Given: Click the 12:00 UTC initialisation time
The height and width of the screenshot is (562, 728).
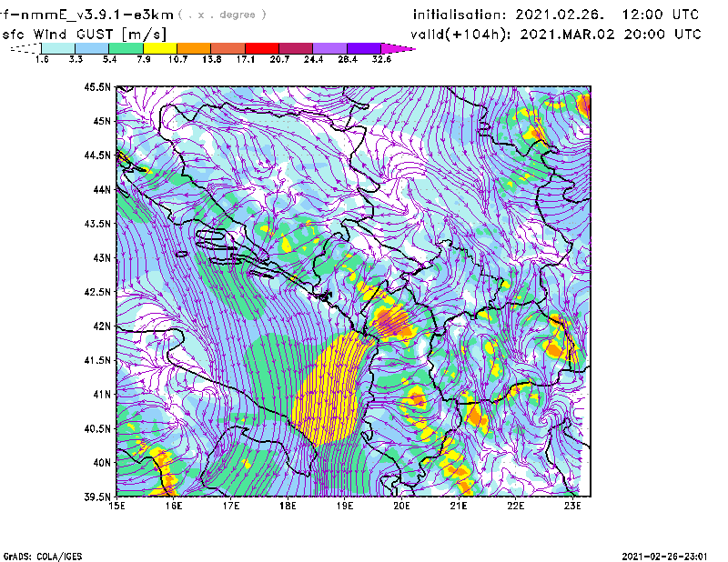Looking at the screenshot, I should 661,15.
